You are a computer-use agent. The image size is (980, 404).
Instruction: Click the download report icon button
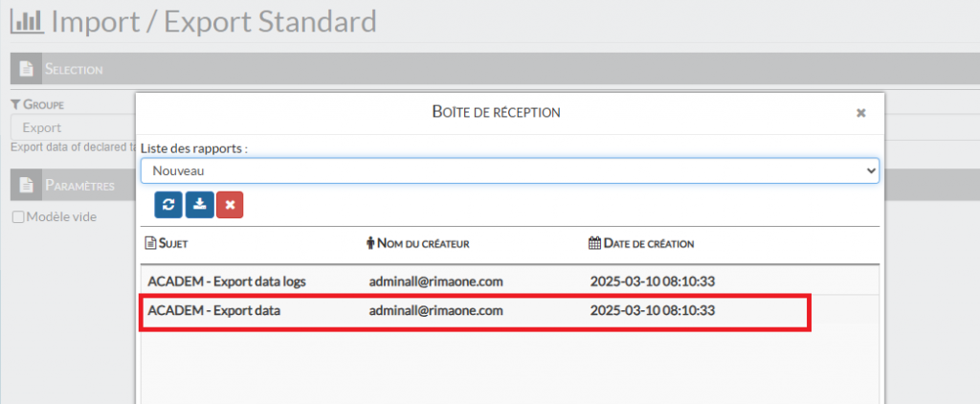pos(199,204)
